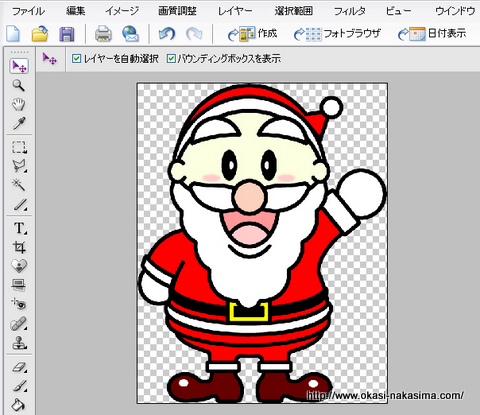Open the ビュー menu
Viewport: 480px width, 415px height.
pyautogui.click(x=398, y=11)
